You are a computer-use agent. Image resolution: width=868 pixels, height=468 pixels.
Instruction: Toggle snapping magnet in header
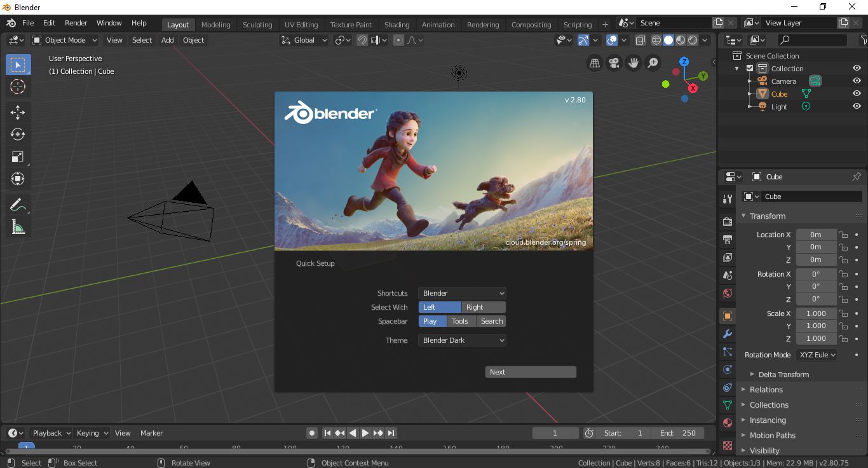(x=362, y=40)
